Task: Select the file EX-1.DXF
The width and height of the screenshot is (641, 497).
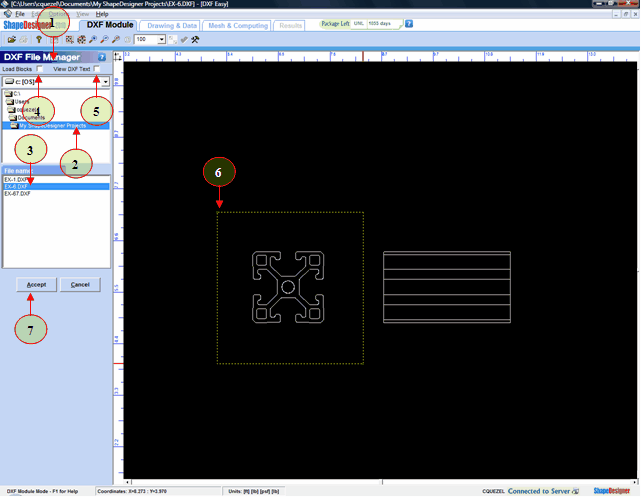Action: coord(56,179)
